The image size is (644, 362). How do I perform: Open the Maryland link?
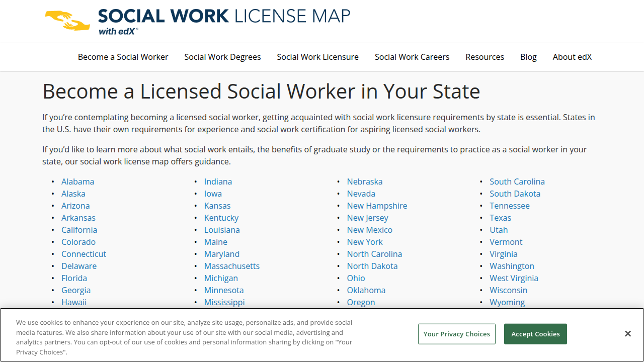click(x=222, y=254)
